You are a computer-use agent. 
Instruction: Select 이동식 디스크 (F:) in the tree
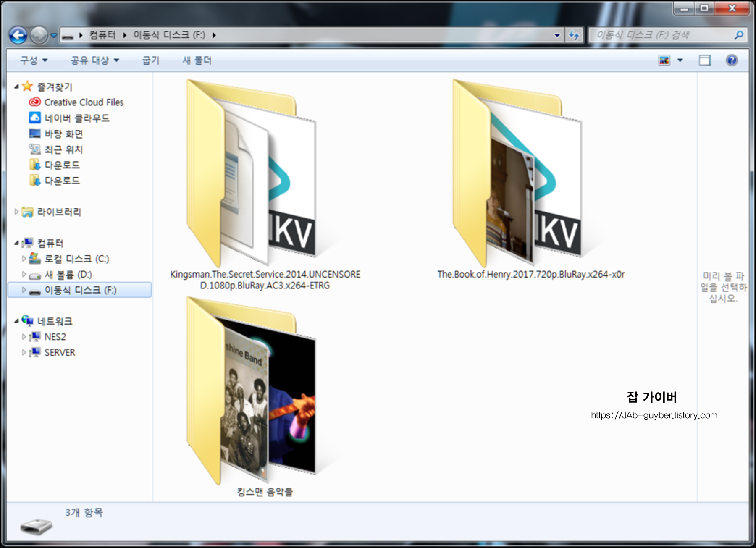pyautogui.click(x=81, y=290)
